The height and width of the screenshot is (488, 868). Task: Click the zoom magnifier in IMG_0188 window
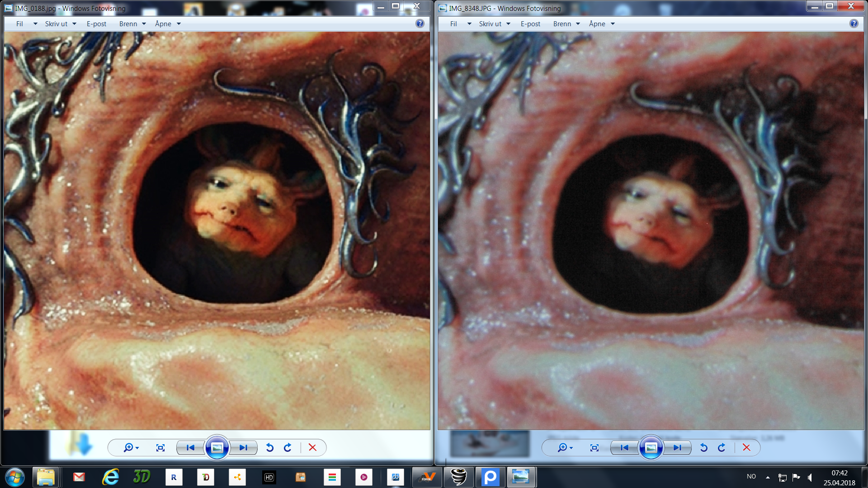click(x=128, y=447)
